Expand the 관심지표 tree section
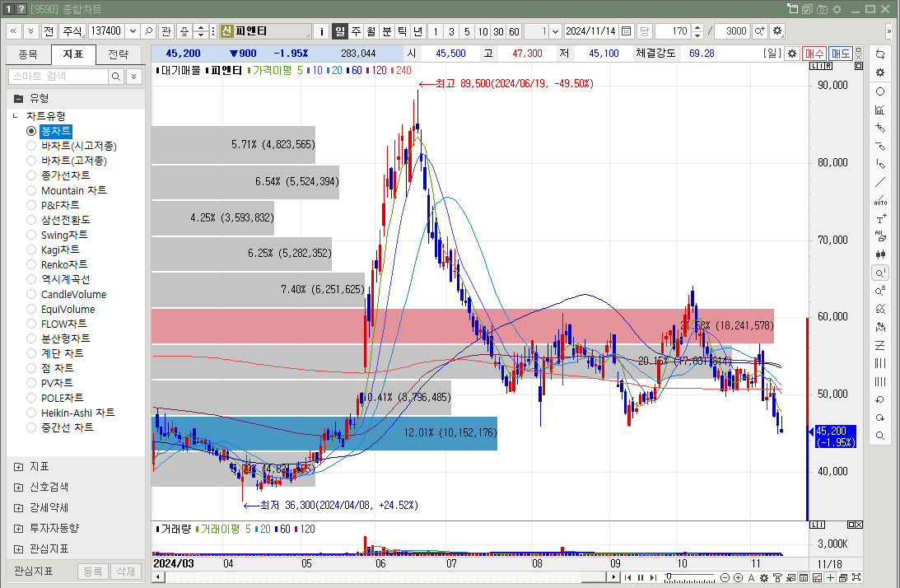 (x=18, y=549)
